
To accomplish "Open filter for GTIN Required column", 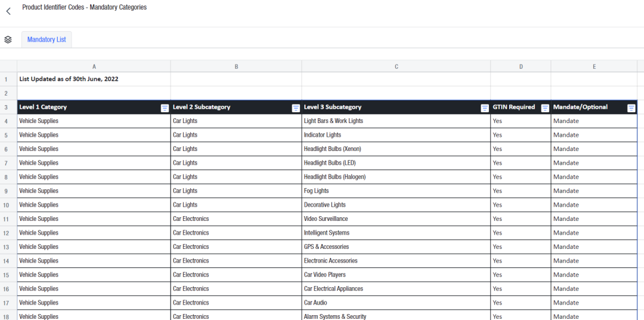I will [545, 108].
